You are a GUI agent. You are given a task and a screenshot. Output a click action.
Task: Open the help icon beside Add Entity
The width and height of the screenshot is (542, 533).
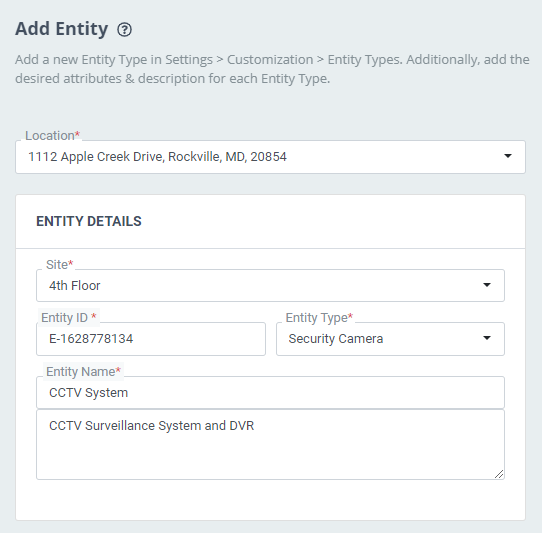point(124,29)
